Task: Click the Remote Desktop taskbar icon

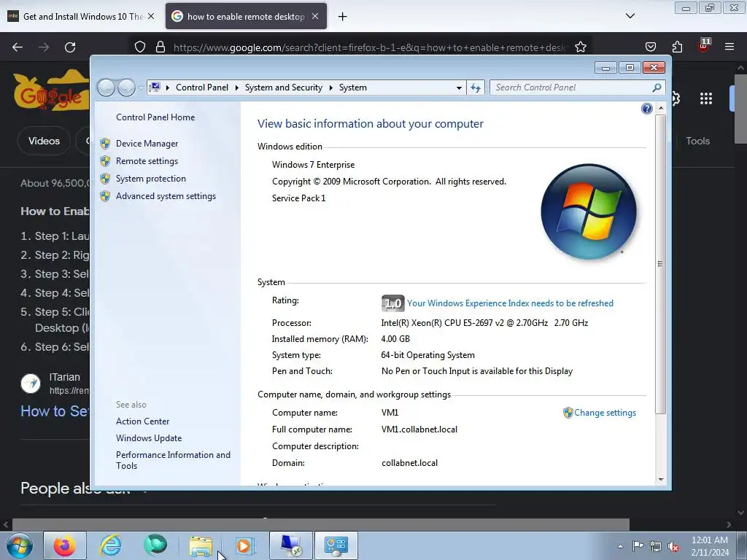Action: 291,545
